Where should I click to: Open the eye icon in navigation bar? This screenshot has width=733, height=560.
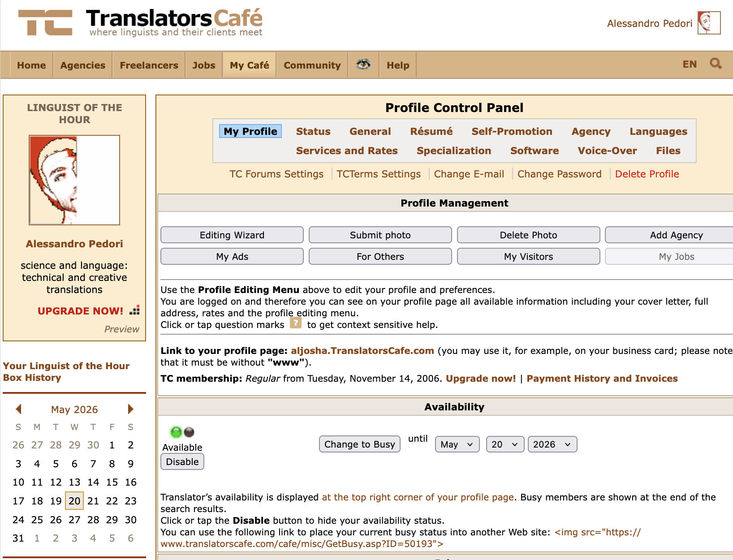pos(363,65)
